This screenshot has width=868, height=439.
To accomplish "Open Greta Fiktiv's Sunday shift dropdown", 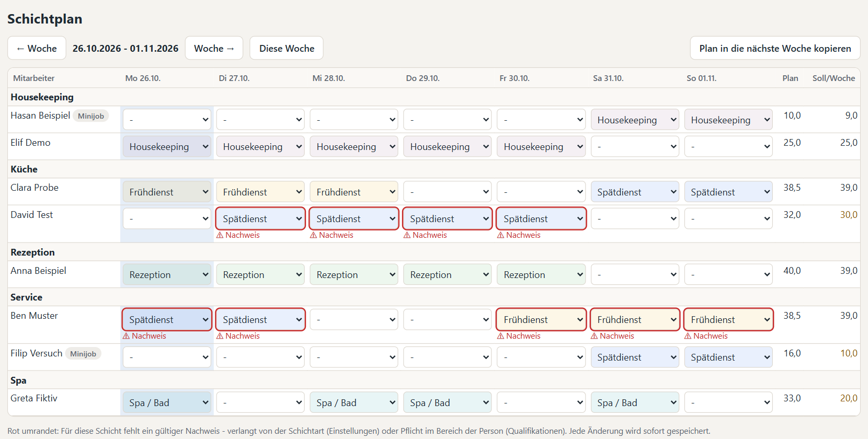I will 728,402.
